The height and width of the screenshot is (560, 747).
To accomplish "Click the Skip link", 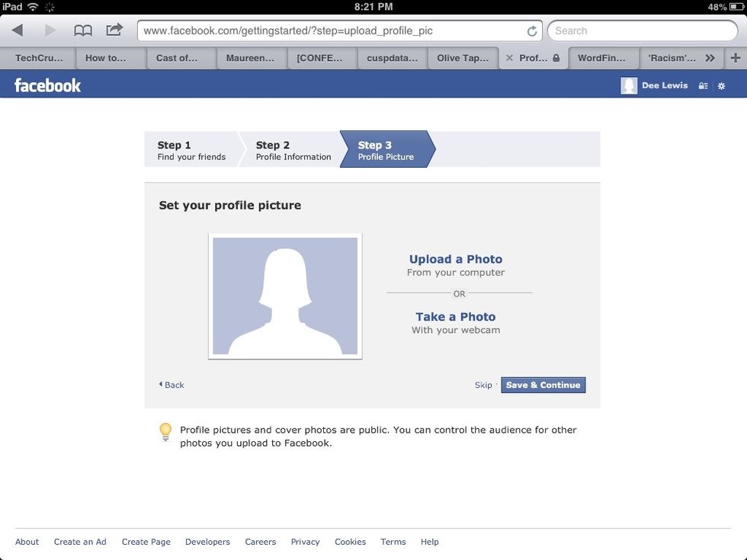I will pos(483,385).
